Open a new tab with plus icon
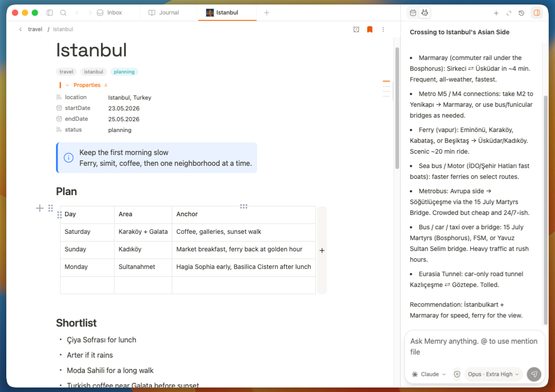The width and height of the screenshot is (555, 392). coord(267,13)
